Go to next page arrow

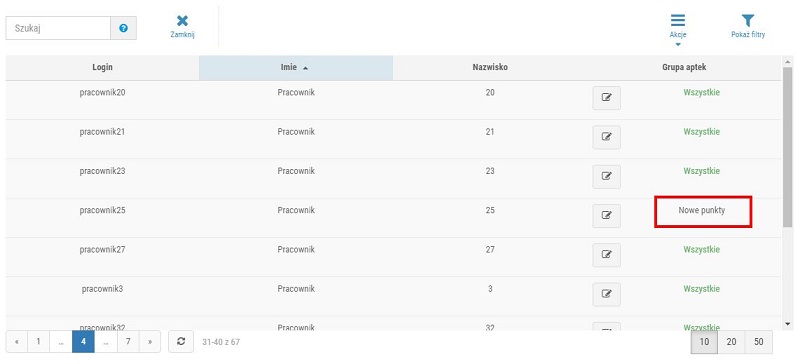[149, 342]
